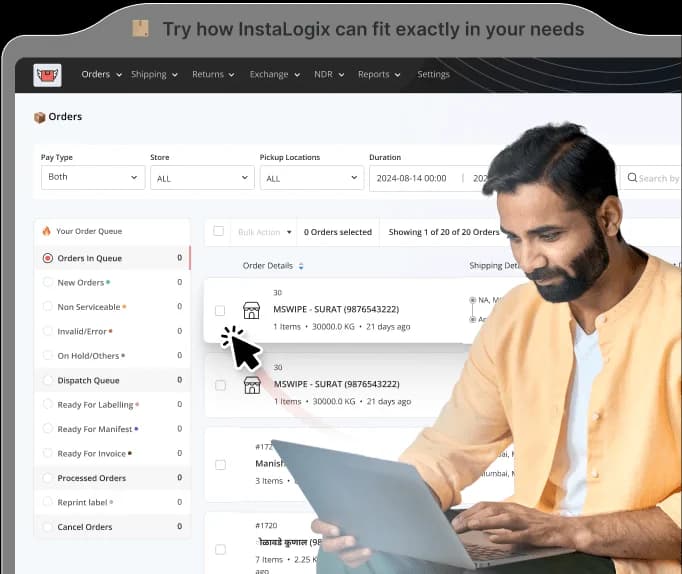Click the chevron next to Shipping menu

pyautogui.click(x=175, y=75)
